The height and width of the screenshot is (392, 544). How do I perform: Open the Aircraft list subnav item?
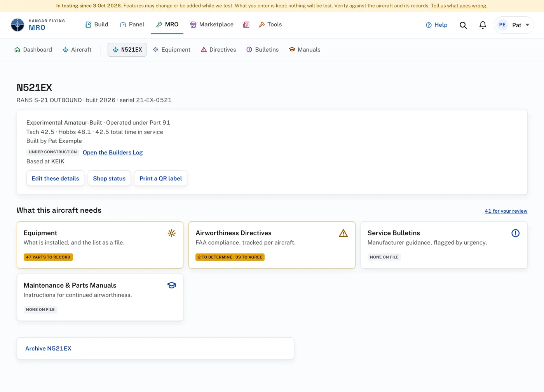pyautogui.click(x=77, y=50)
